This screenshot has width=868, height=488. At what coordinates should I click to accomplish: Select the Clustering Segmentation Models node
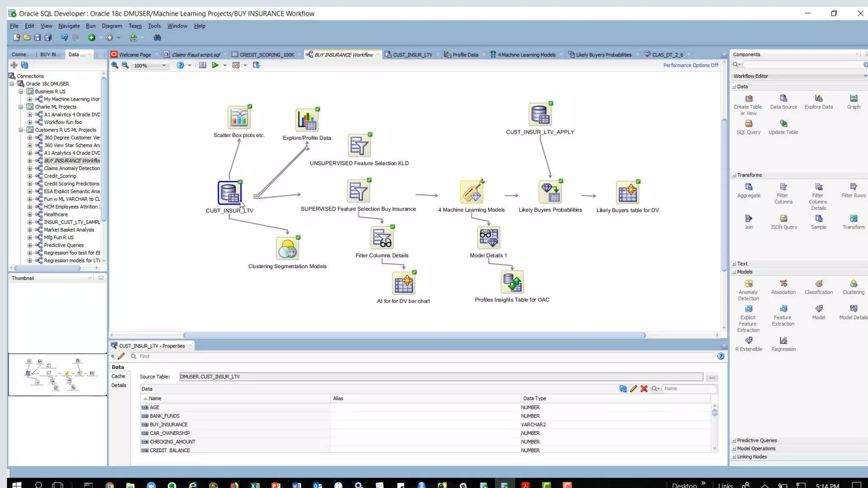pos(287,249)
